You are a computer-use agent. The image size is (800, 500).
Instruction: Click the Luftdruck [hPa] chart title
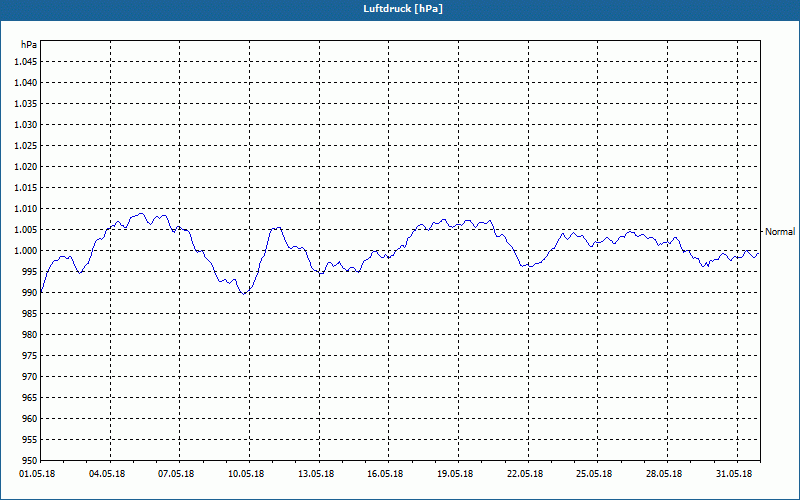403,9
